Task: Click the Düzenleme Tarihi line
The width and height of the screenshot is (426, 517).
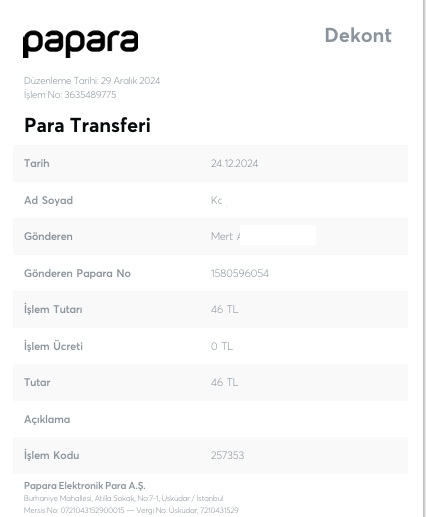Action: pyautogui.click(x=92, y=81)
